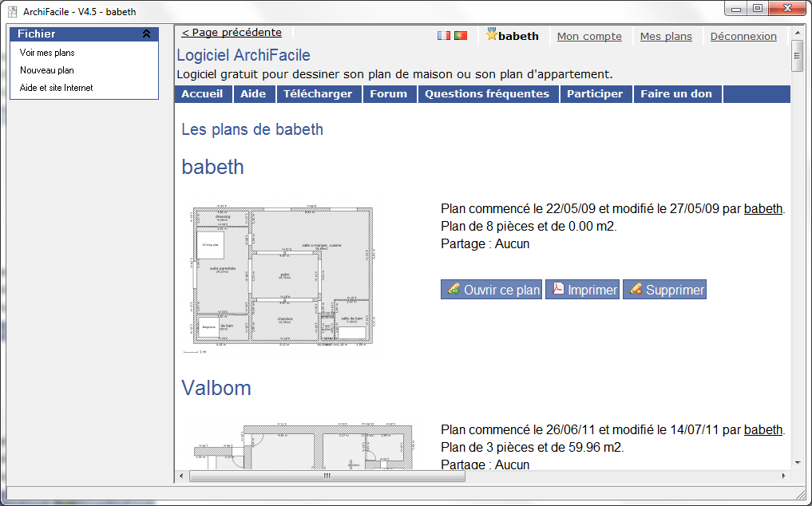Open Aide et site Internet
The width and height of the screenshot is (812, 506).
56,88
